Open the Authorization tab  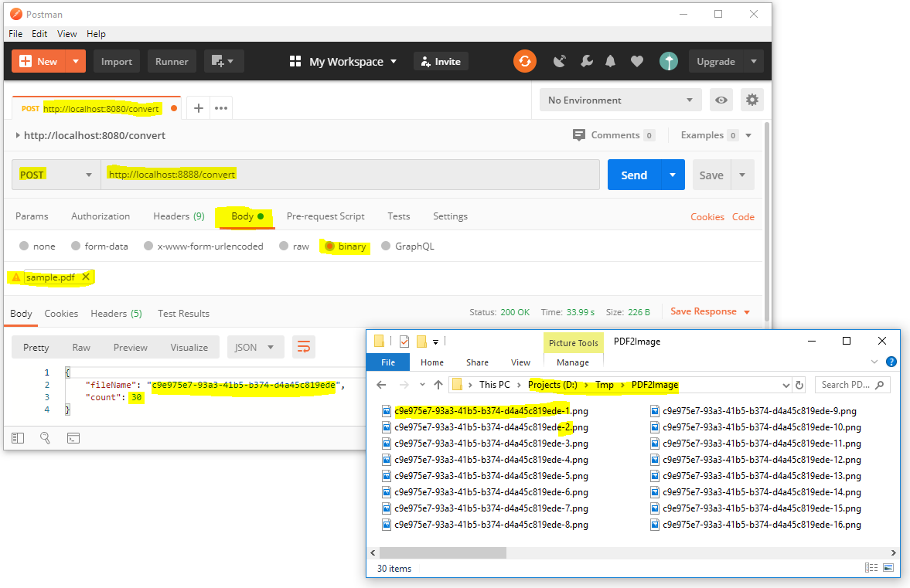tap(101, 216)
